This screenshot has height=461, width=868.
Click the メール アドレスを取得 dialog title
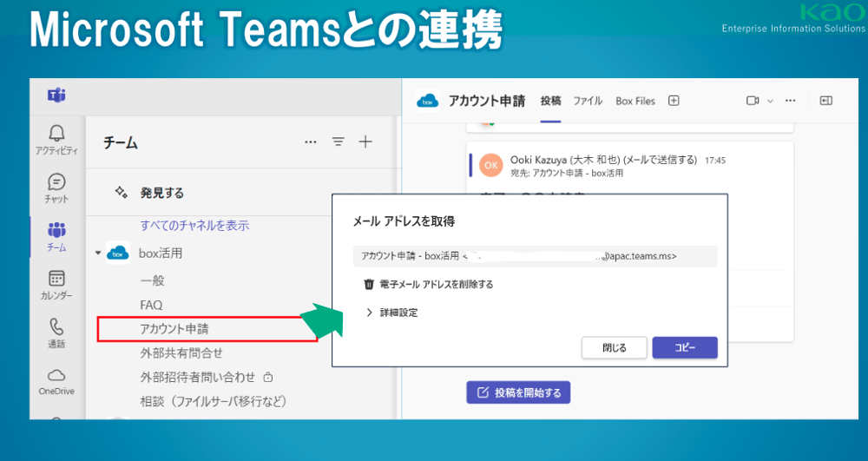pyautogui.click(x=404, y=221)
